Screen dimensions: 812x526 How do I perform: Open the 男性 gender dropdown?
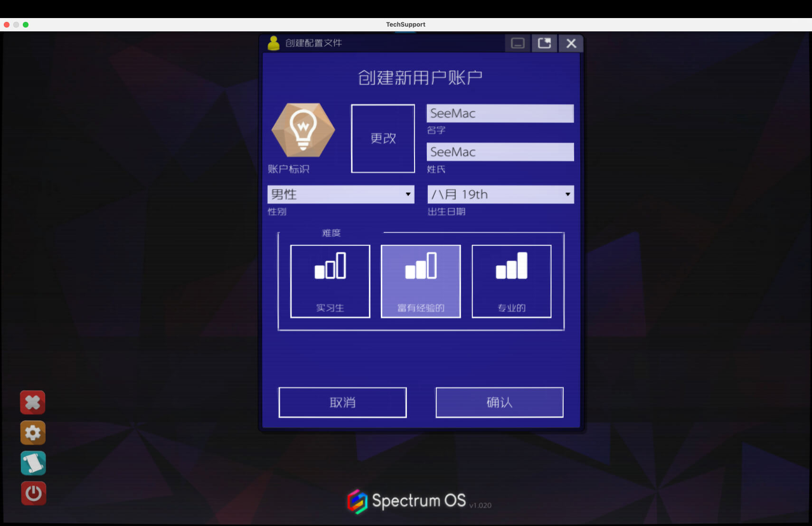340,194
